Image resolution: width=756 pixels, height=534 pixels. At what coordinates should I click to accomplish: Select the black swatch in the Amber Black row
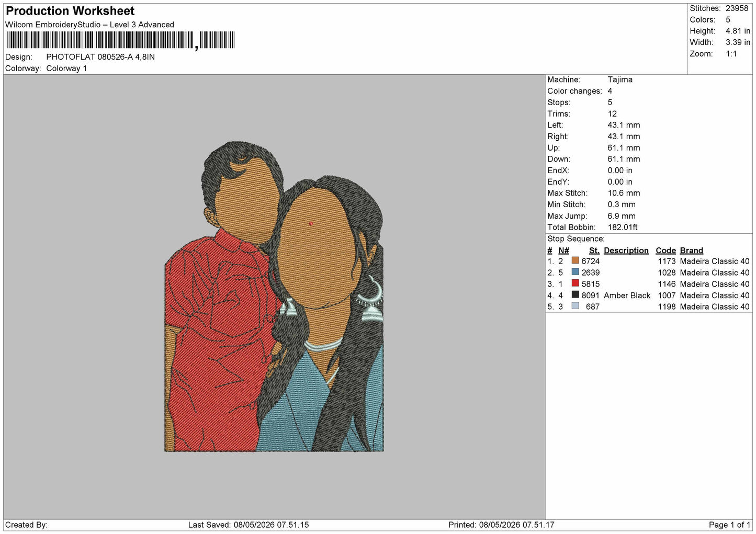tap(576, 295)
